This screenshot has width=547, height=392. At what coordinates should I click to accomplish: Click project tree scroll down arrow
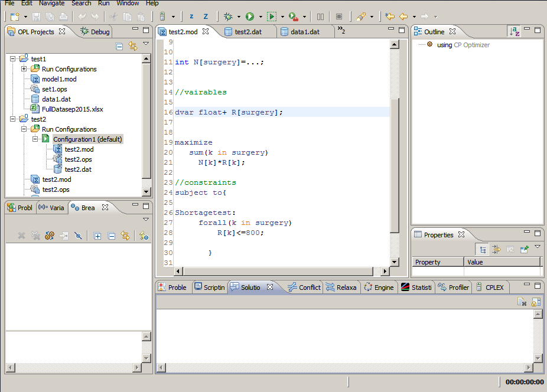click(x=146, y=191)
